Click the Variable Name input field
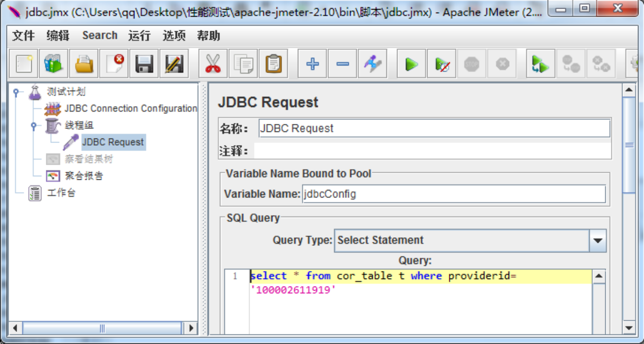Screen dimensions: 644x344 pyautogui.click(x=454, y=194)
